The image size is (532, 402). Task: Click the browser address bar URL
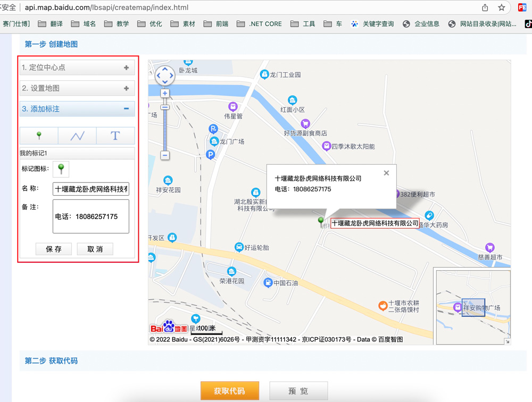click(106, 7)
